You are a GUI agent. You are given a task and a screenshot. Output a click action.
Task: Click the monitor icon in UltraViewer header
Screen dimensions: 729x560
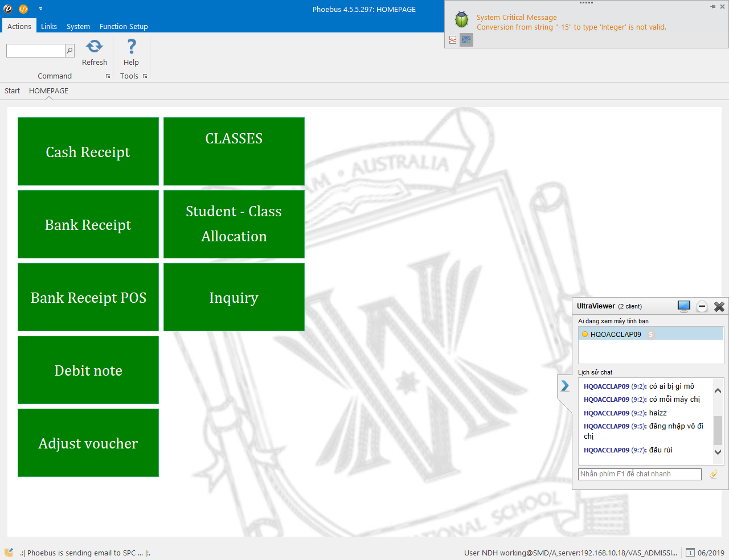pos(684,306)
